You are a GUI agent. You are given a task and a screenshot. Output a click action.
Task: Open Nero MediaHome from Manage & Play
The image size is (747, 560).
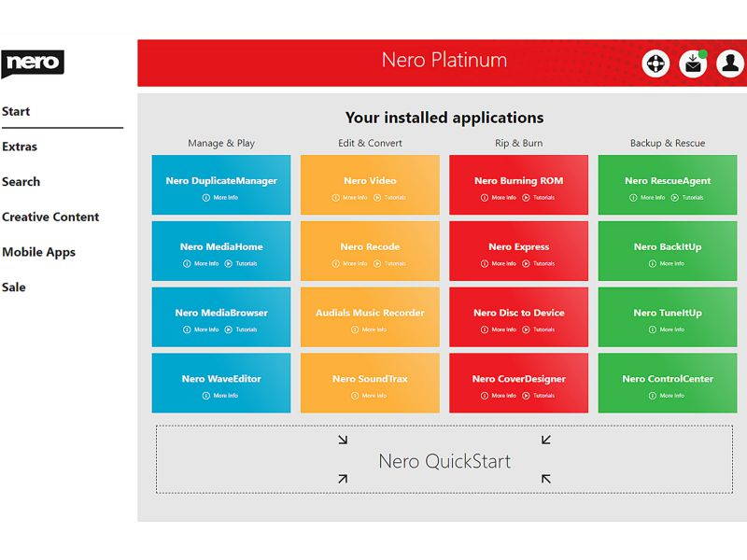[x=222, y=246]
